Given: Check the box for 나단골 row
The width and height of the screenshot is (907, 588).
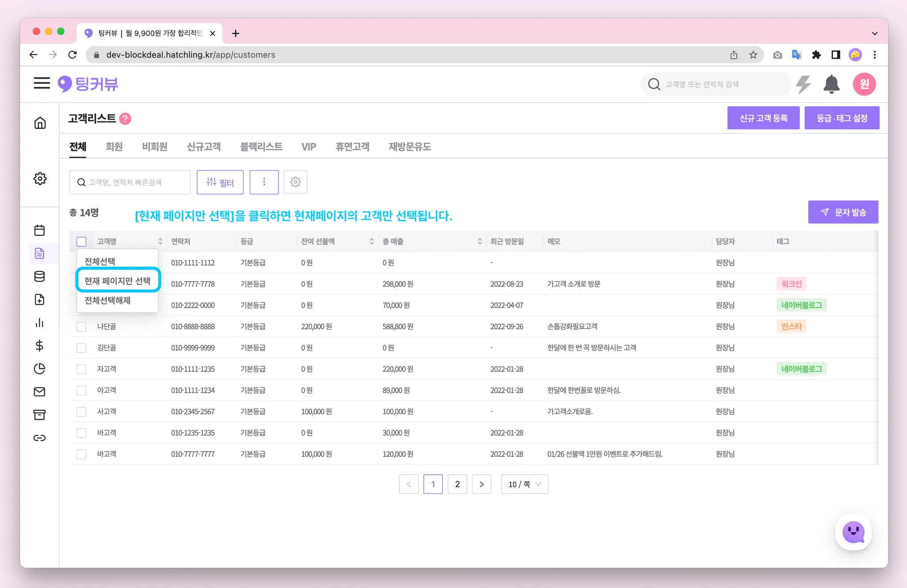Looking at the screenshot, I should tap(81, 327).
